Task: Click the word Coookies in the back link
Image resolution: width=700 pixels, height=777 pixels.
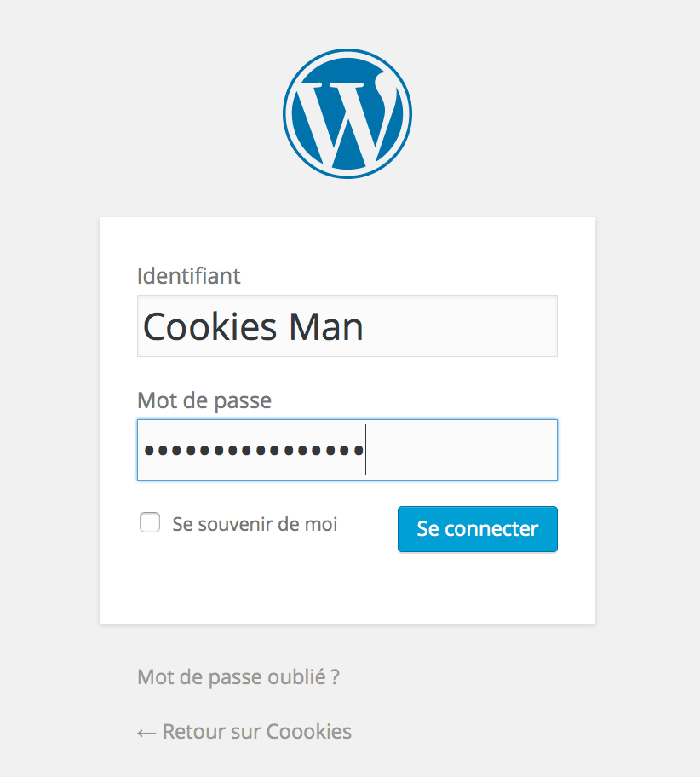Action: tap(309, 731)
